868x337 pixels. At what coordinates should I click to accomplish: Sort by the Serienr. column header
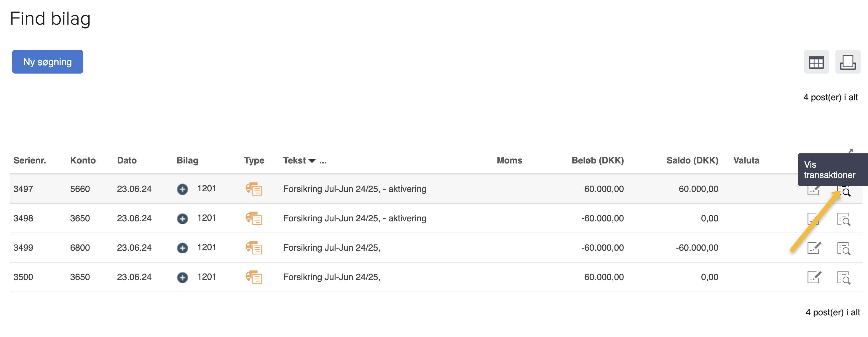coord(29,160)
